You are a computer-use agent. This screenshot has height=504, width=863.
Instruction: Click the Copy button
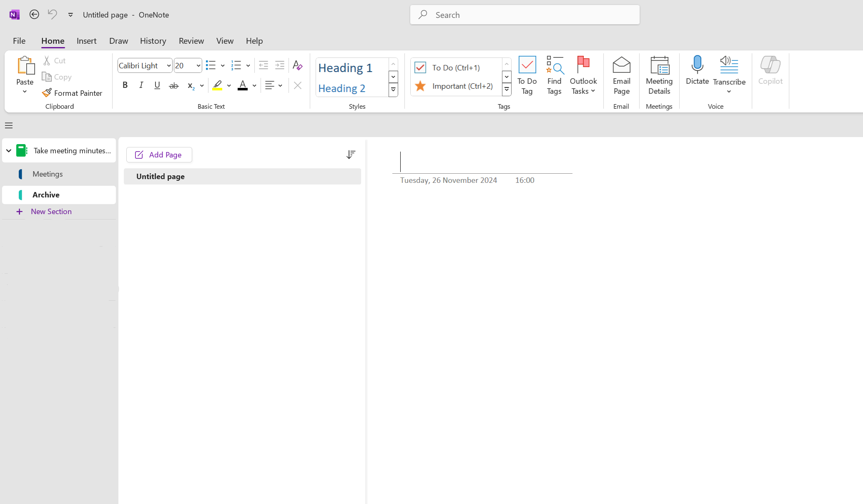(57, 77)
